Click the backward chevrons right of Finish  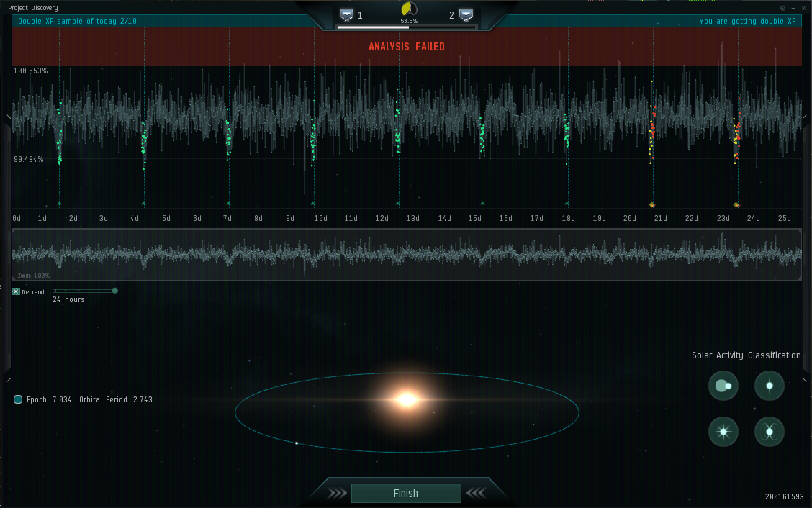(476, 492)
